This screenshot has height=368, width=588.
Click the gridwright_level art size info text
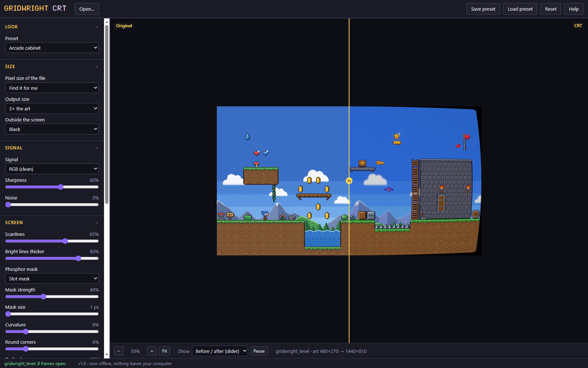click(x=321, y=351)
